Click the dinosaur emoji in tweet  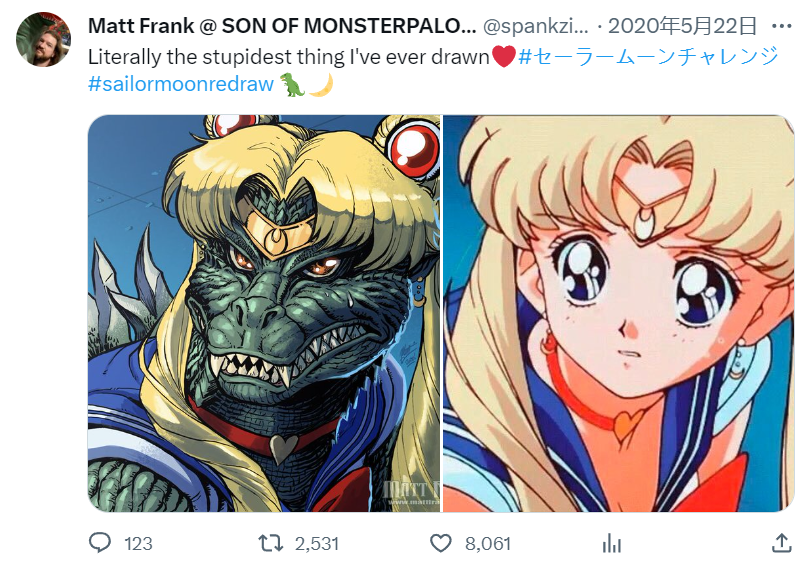(x=292, y=84)
